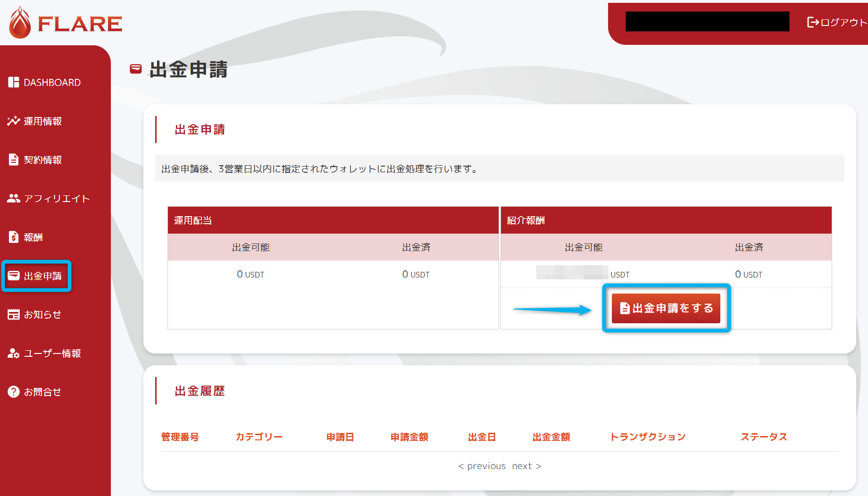Click the お知らせ news icon

pyautogui.click(x=14, y=314)
